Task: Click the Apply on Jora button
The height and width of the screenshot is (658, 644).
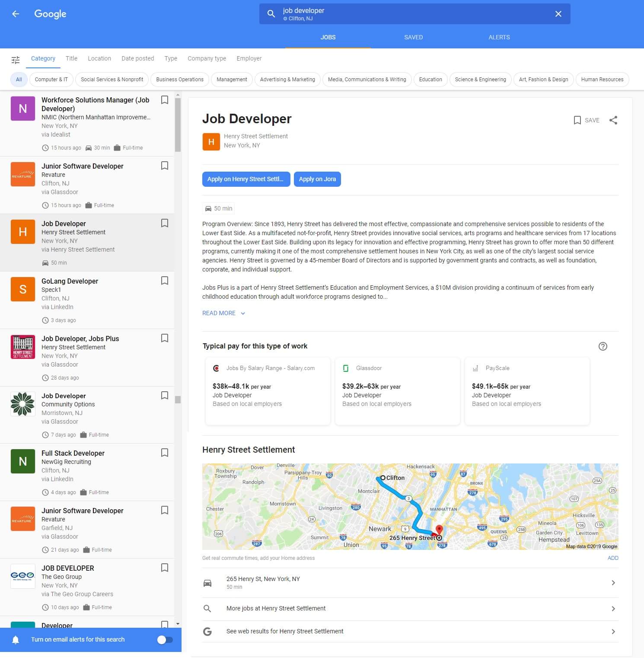Action: pyautogui.click(x=317, y=179)
